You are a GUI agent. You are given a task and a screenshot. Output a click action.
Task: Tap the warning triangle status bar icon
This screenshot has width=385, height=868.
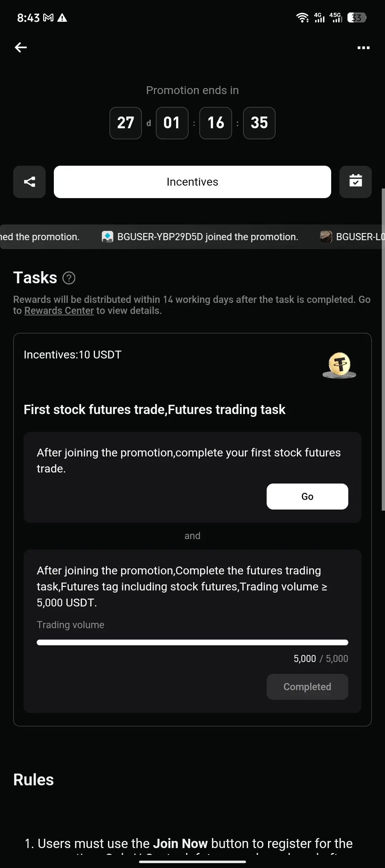(x=62, y=18)
